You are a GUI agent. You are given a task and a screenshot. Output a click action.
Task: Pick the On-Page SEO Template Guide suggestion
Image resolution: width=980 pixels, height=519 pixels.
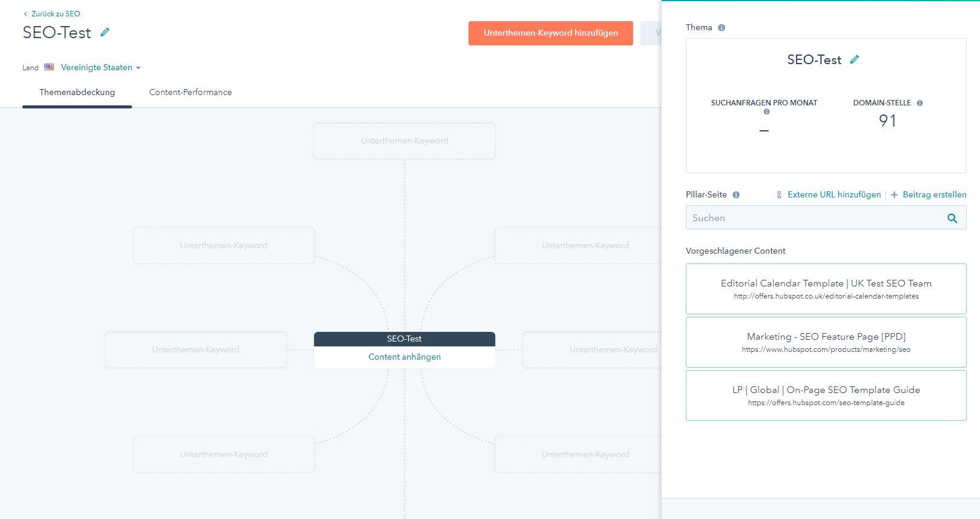click(826, 395)
